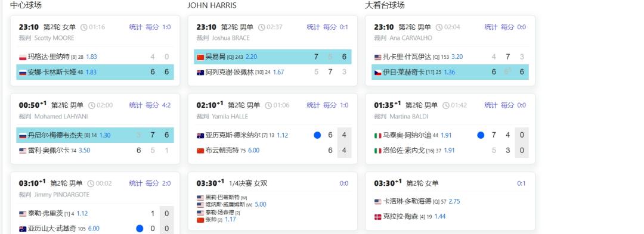The height and width of the screenshot is (234, 644).
Task: Open 每分 for the Ana CARVALHO match
Action: pyautogui.click(x=507, y=27)
